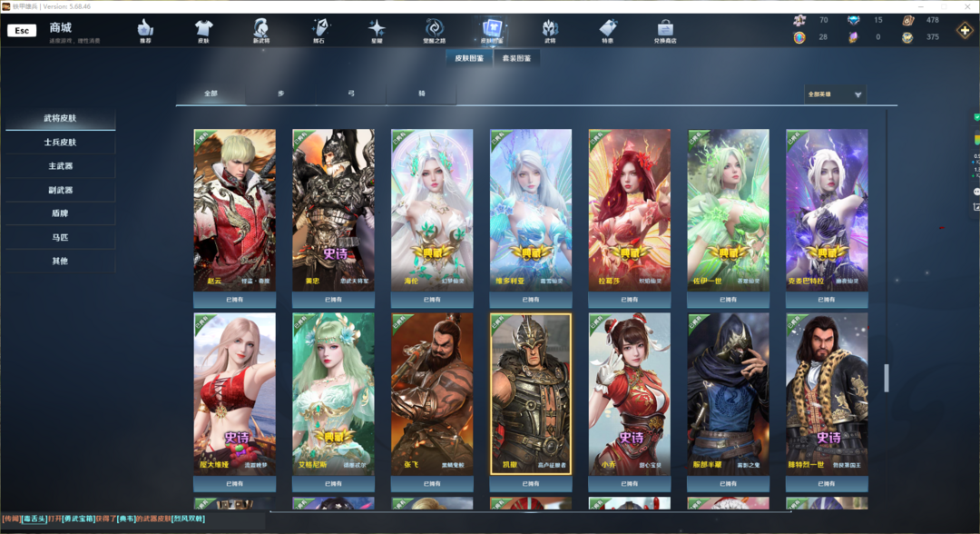Select the 张飞 skin card
Image resolution: width=980 pixels, height=534 pixels.
(432, 393)
